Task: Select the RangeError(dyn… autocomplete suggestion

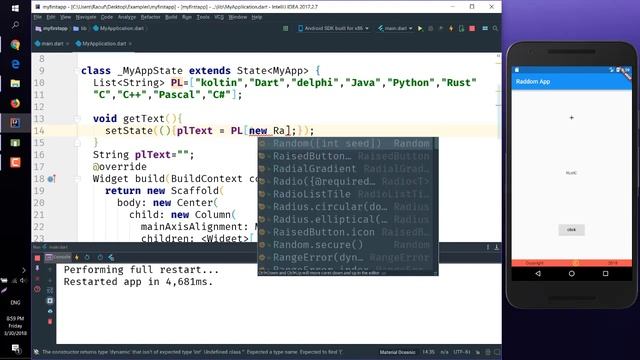Action: (348, 258)
